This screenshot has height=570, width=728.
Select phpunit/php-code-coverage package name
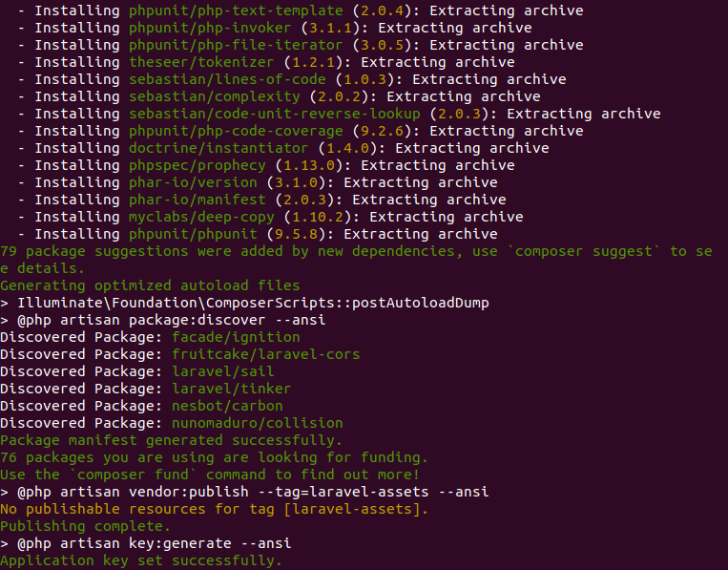pyautogui.click(x=236, y=131)
